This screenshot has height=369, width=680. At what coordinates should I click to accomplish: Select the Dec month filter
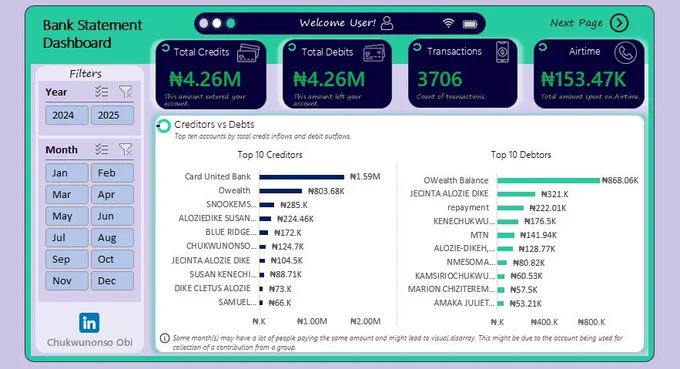pyautogui.click(x=112, y=281)
